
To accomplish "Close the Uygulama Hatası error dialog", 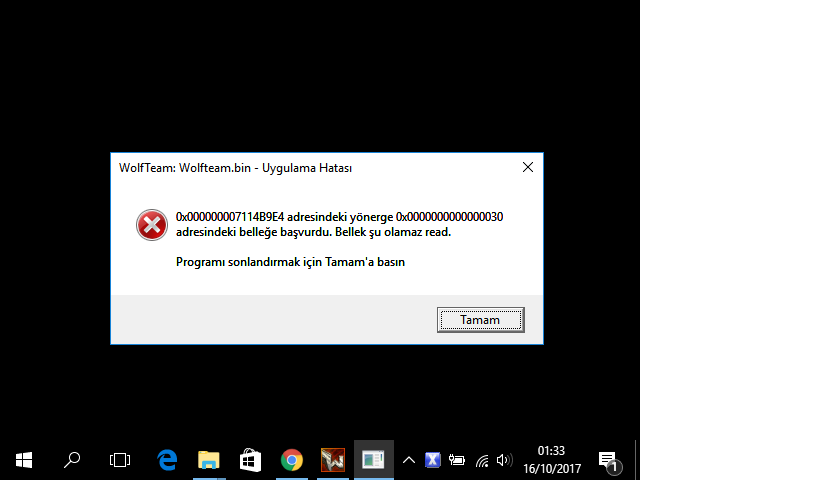I will tap(528, 167).
